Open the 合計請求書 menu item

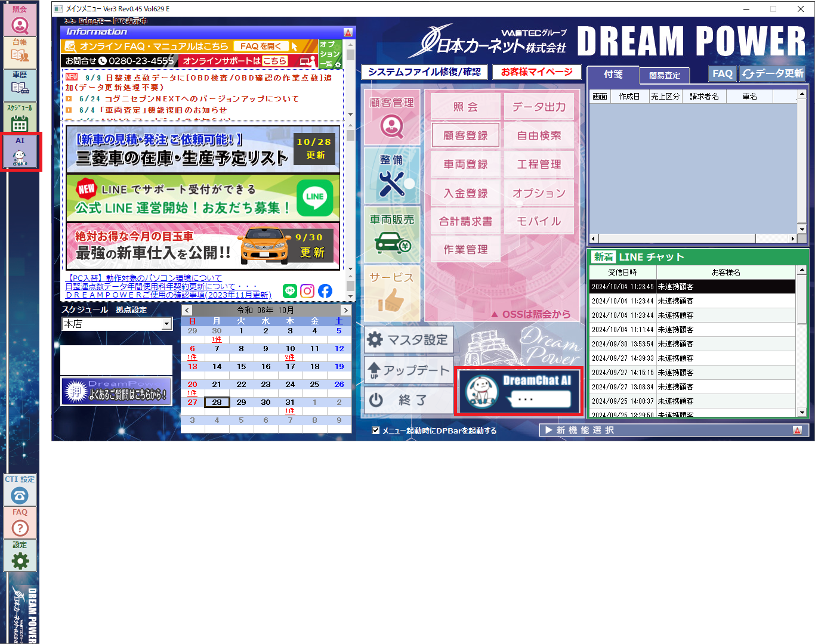click(465, 221)
